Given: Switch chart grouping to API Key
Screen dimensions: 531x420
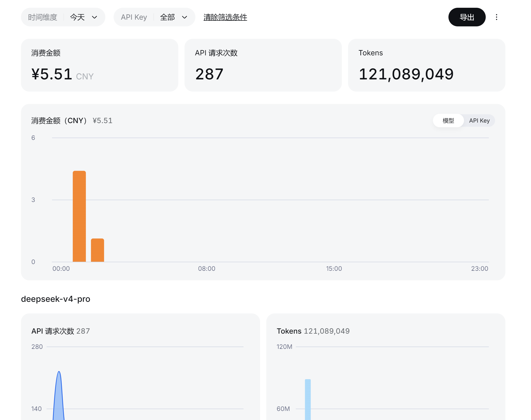Looking at the screenshot, I should click(x=479, y=121).
